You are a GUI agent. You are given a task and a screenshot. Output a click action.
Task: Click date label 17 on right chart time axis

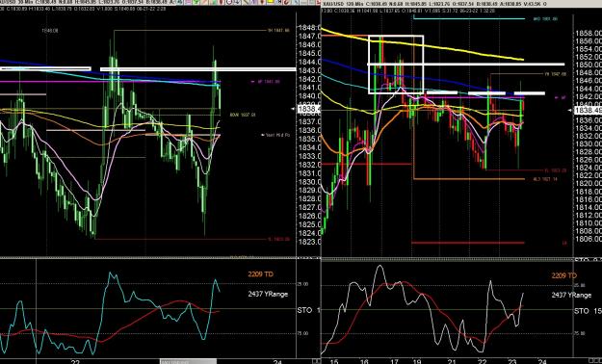coord(394,362)
